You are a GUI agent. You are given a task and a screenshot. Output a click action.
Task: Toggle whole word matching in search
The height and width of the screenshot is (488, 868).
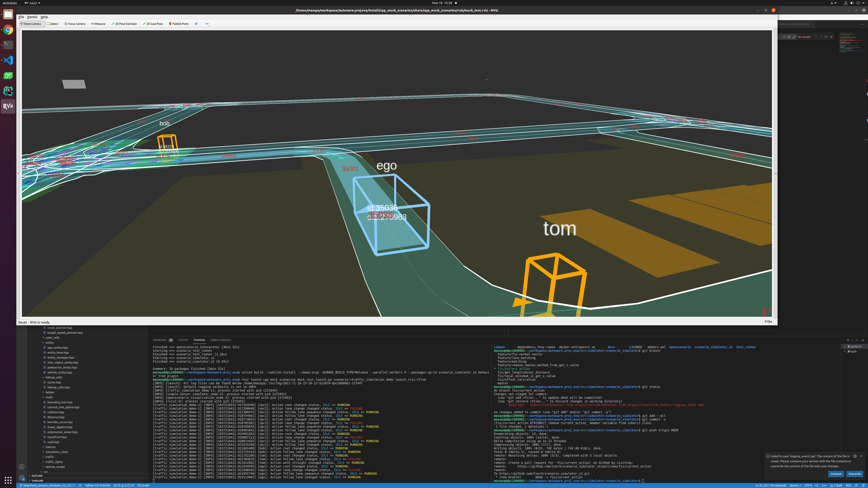pyautogui.click(x=789, y=37)
